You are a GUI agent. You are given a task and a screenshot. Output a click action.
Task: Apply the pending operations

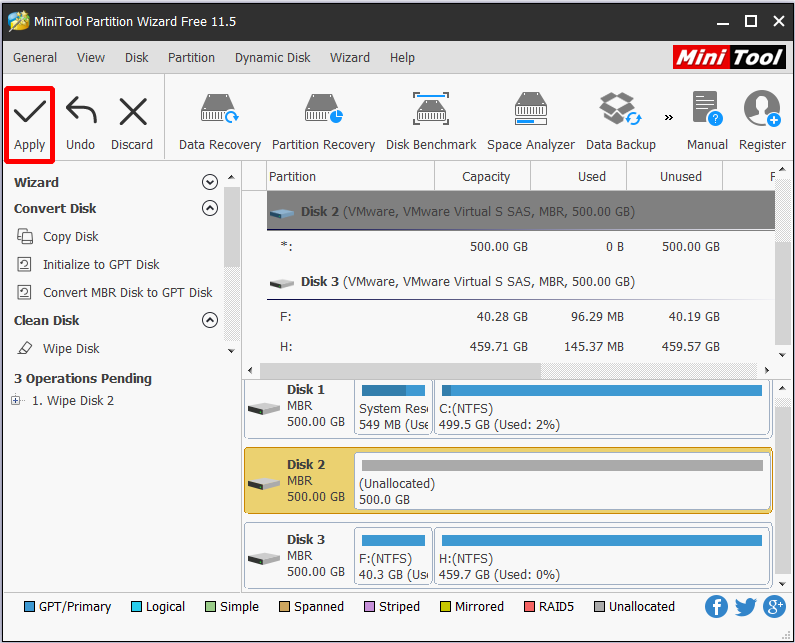pos(29,124)
